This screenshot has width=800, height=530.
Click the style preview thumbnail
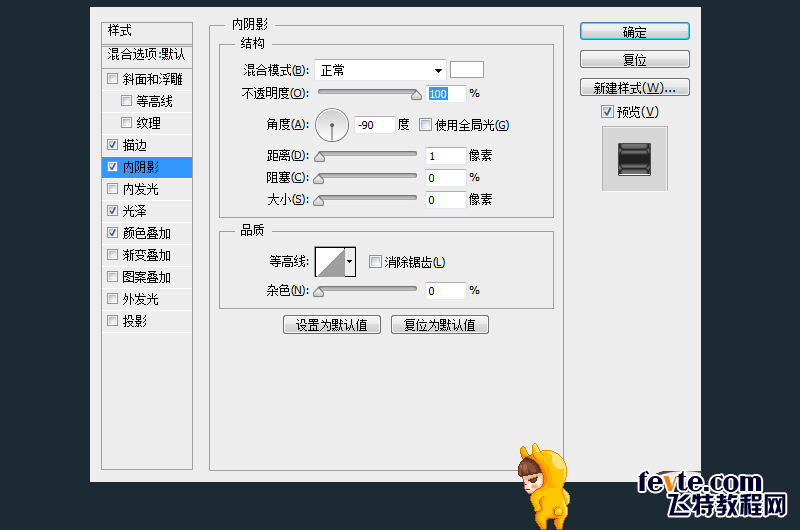click(634, 158)
